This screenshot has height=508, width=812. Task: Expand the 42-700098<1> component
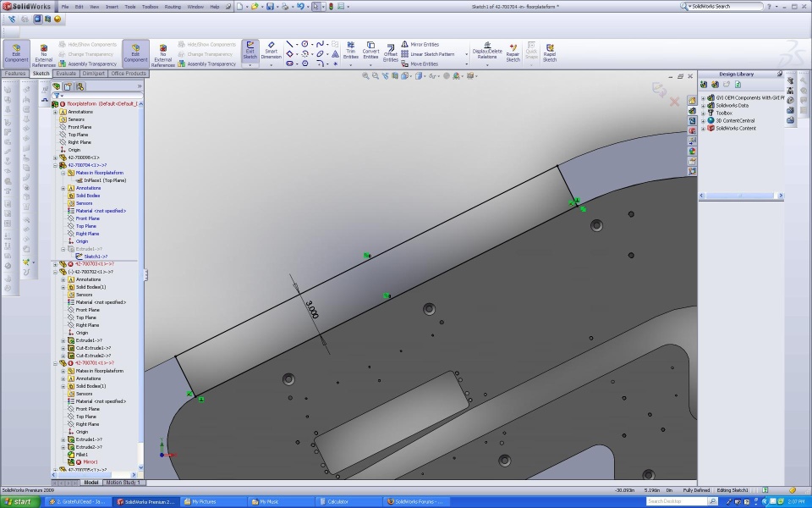[56, 157]
